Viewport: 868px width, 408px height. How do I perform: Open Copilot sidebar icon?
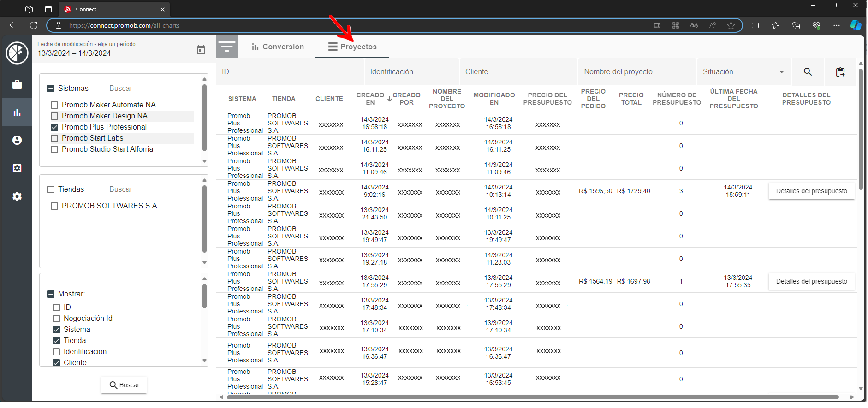(856, 25)
